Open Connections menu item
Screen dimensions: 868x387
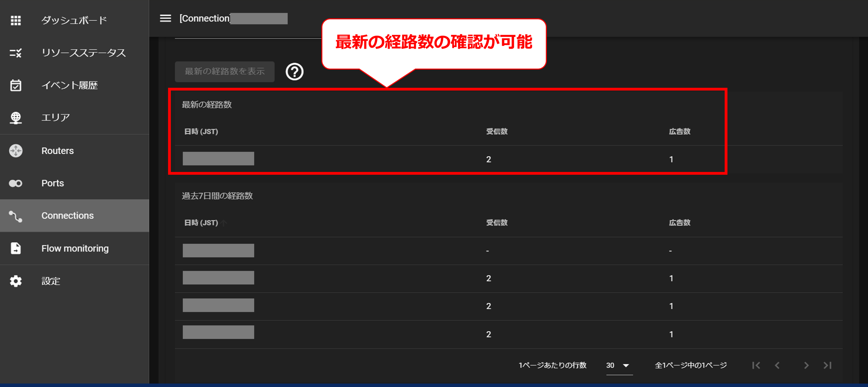pos(67,216)
